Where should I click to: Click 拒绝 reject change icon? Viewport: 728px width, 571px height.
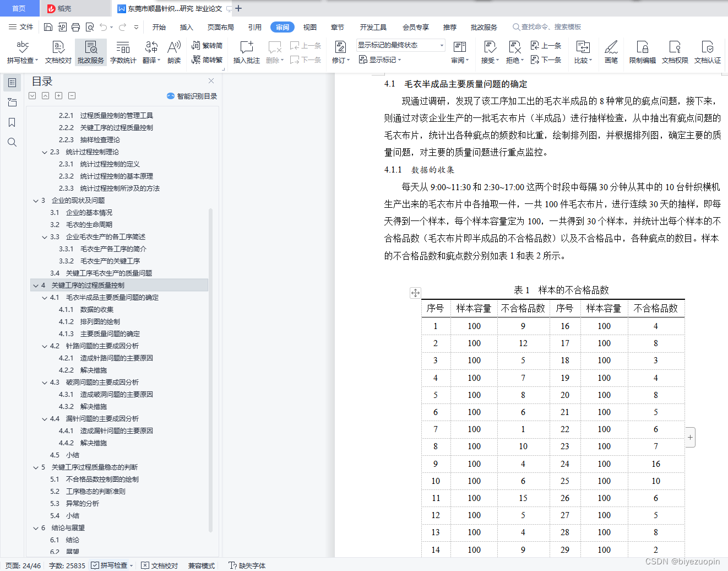tap(514, 47)
